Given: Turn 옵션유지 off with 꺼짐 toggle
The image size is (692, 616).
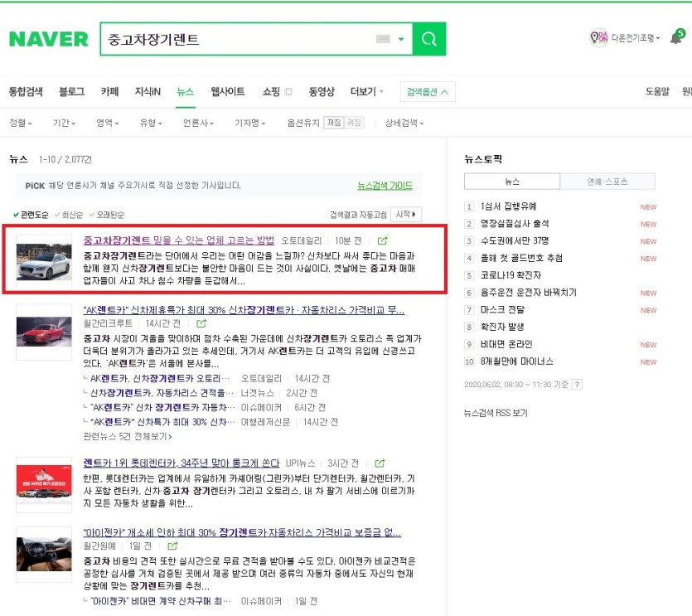Looking at the screenshot, I should coord(354,123).
